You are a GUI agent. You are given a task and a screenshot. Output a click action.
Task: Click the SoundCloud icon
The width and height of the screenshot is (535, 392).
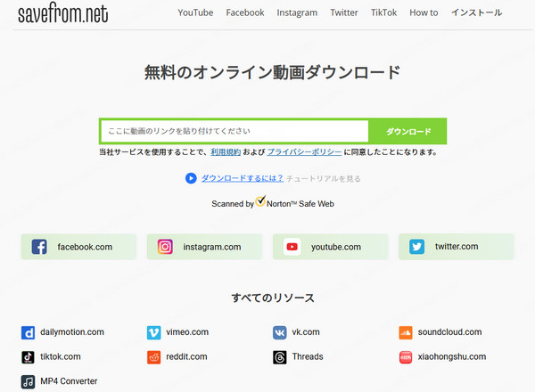(x=406, y=332)
